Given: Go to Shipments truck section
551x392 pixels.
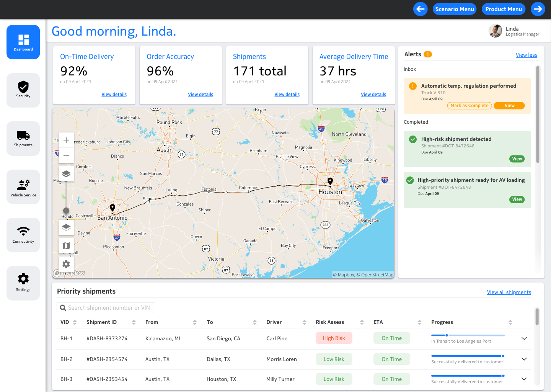Looking at the screenshot, I should pyautogui.click(x=23, y=139).
